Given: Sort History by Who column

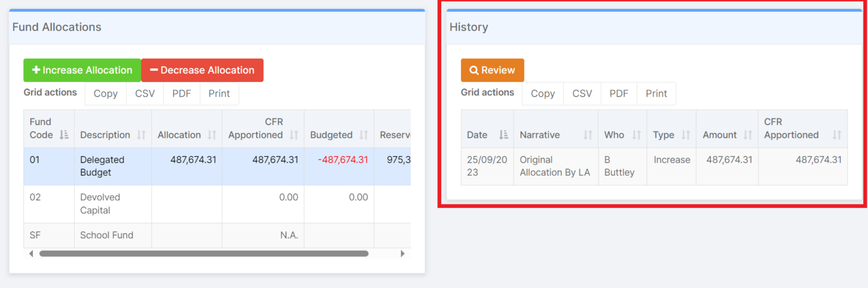Looking at the screenshot, I should point(636,135).
